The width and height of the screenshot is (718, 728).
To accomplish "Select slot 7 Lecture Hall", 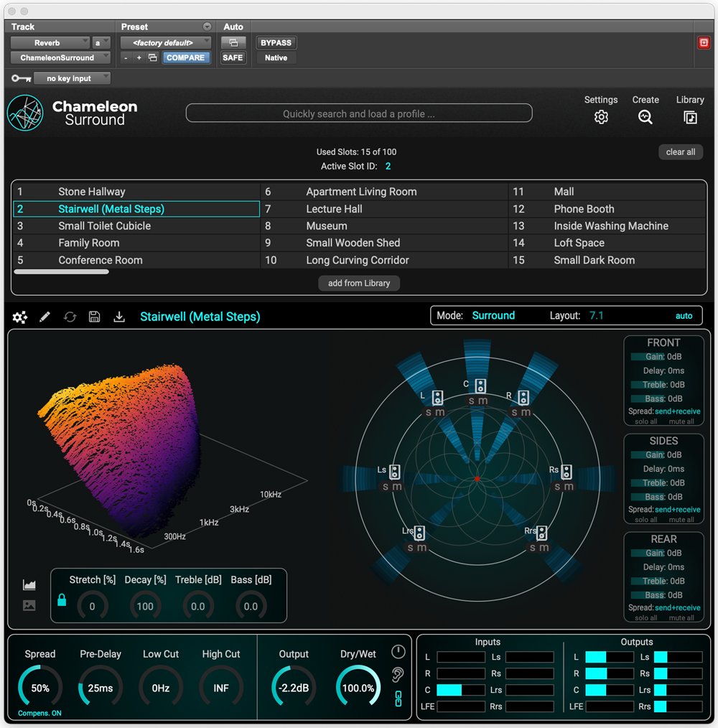I will pyautogui.click(x=385, y=209).
